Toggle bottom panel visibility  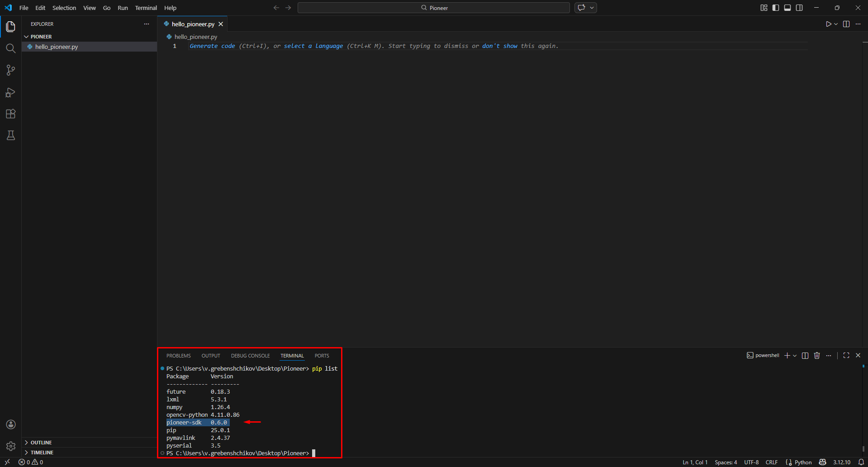point(787,8)
